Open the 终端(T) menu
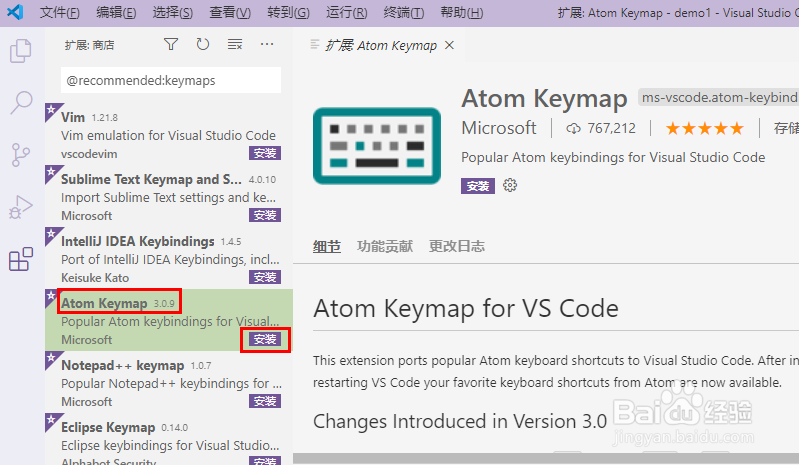Image resolution: width=799 pixels, height=465 pixels. pos(404,12)
